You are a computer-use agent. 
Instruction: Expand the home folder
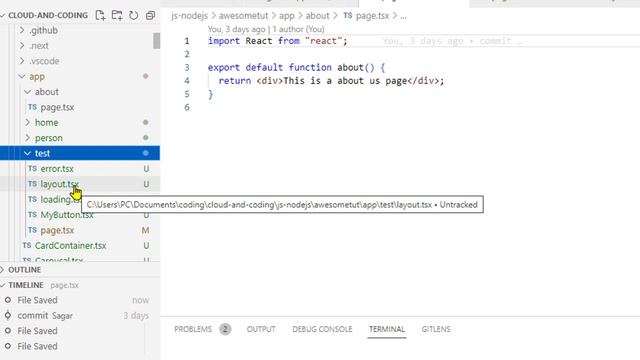pyautogui.click(x=28, y=122)
